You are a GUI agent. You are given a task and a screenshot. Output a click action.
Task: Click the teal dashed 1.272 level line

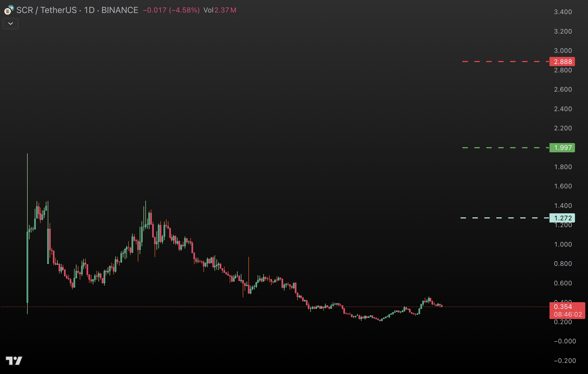pyautogui.click(x=505, y=218)
